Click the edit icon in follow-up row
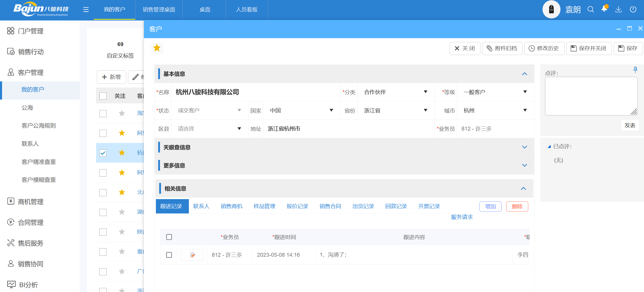Image resolution: width=644 pixels, height=292 pixels. (192, 255)
